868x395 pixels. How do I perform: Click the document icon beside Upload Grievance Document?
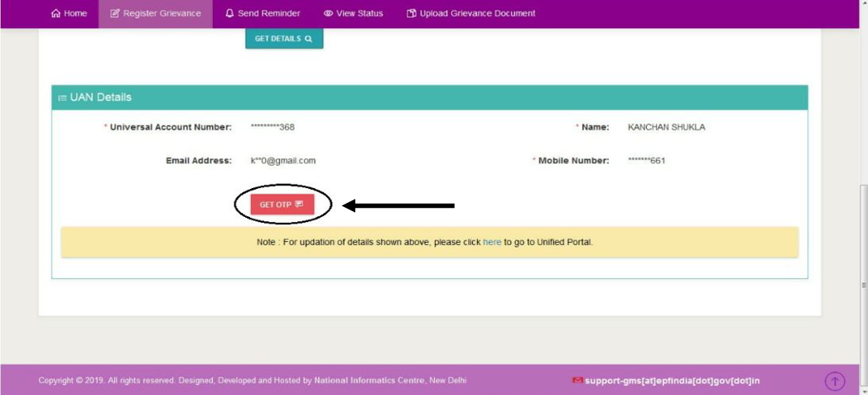[412, 13]
